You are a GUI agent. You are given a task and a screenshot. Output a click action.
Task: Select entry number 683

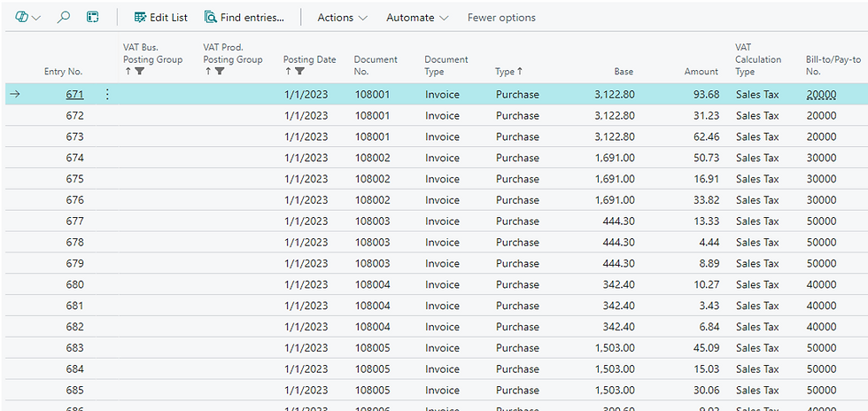pos(74,348)
